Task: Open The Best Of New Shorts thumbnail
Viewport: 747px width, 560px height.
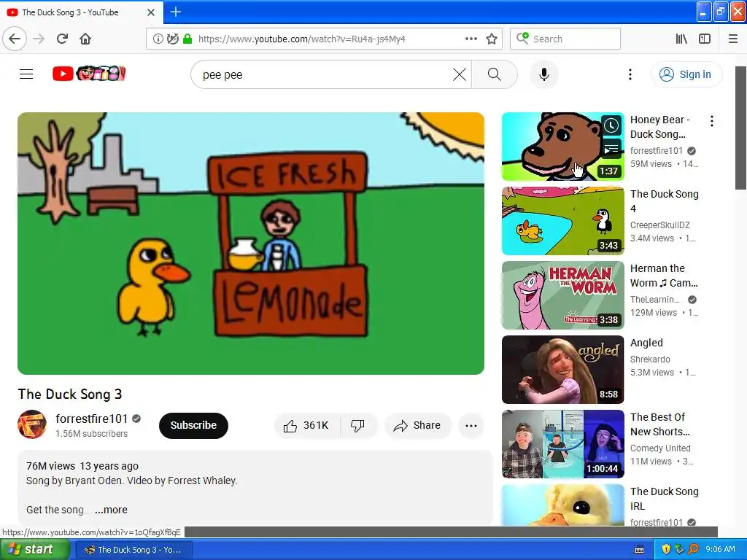Action: click(562, 444)
